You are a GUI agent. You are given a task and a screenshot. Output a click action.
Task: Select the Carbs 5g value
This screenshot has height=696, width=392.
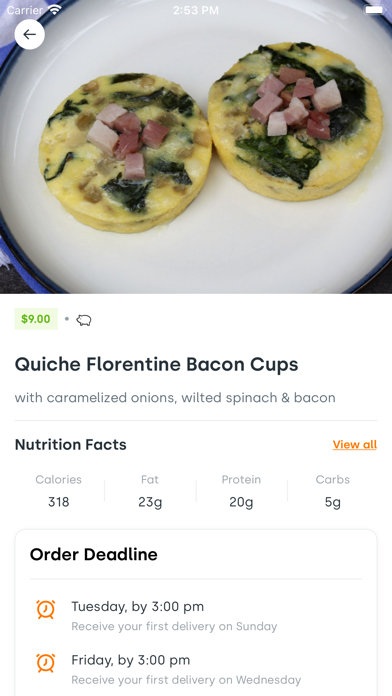(x=333, y=502)
